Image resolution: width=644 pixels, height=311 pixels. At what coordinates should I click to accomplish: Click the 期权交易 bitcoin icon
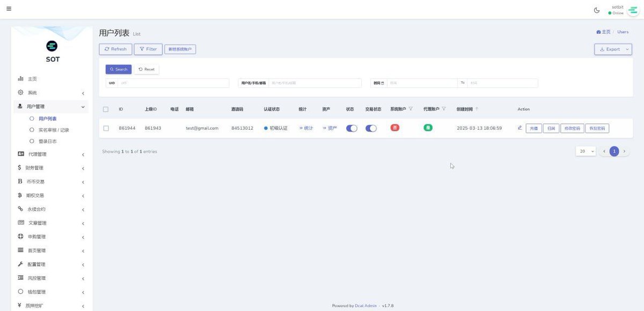pos(20,195)
